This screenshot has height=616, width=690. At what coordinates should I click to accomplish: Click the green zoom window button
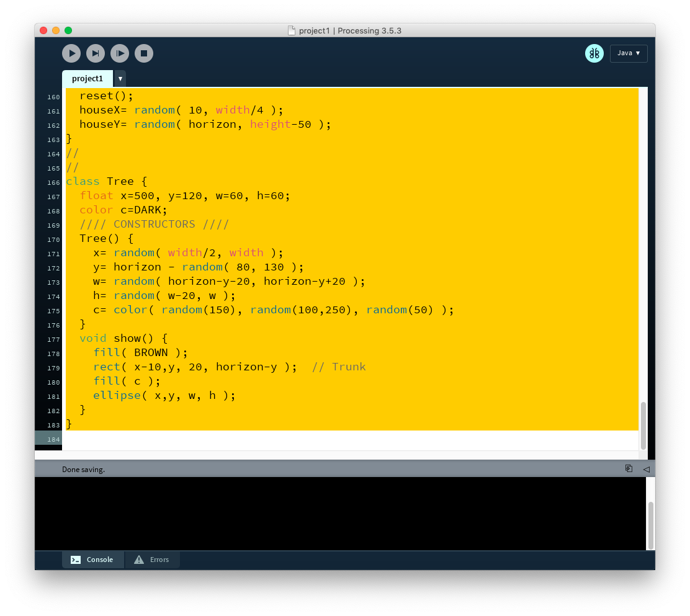(68, 30)
